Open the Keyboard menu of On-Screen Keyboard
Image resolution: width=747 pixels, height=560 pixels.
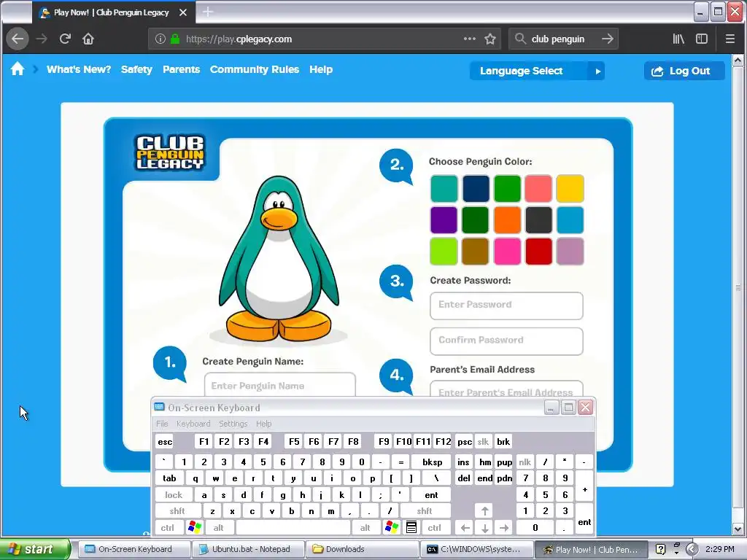point(193,424)
